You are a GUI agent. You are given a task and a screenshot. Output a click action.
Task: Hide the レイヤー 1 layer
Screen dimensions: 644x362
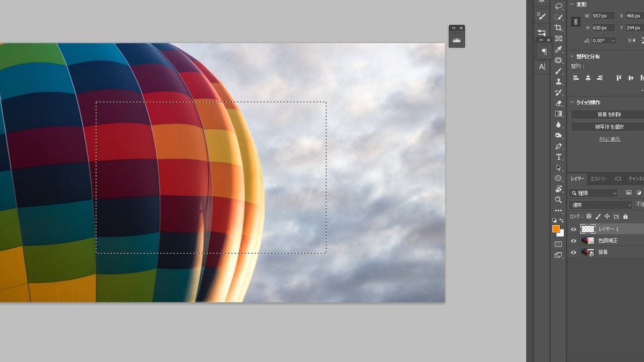pos(574,229)
